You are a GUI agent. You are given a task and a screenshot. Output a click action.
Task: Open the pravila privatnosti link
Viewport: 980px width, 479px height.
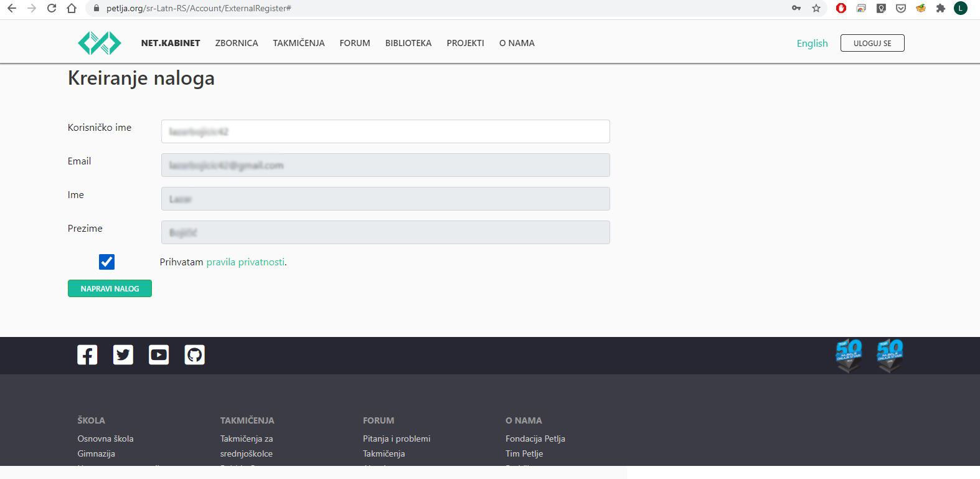tap(245, 262)
